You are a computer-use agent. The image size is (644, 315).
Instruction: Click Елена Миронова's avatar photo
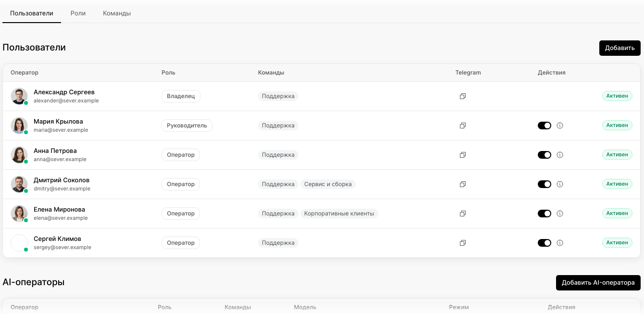click(19, 214)
